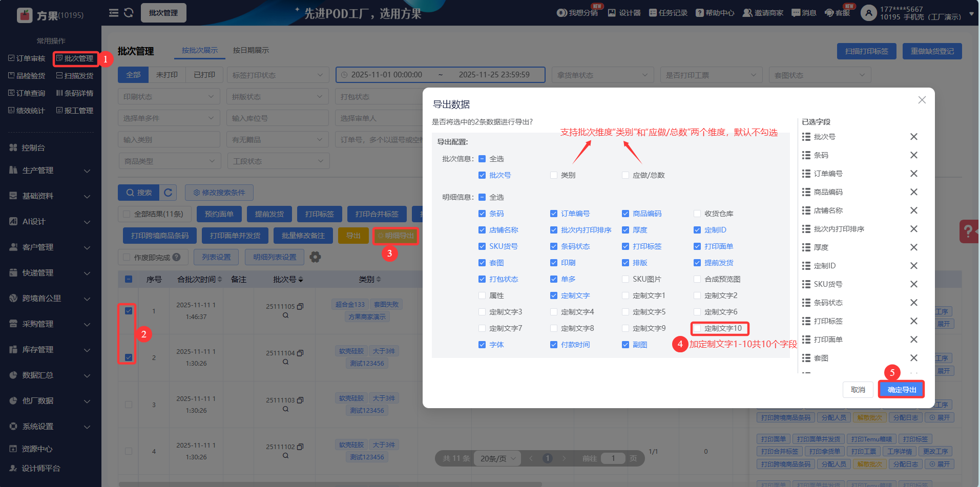Screen dimensions: 980x487
Task: Enable the 应做/总数 checkbox
Action: [x=625, y=175]
